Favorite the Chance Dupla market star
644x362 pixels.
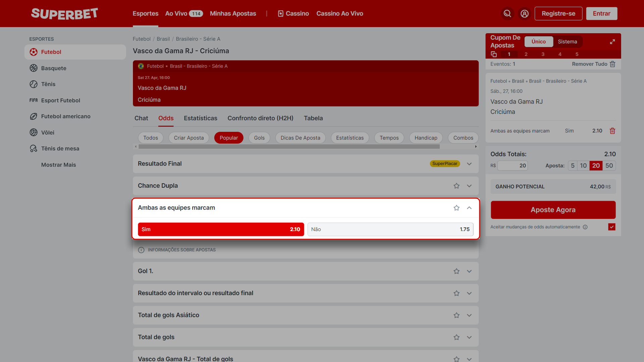point(457,186)
